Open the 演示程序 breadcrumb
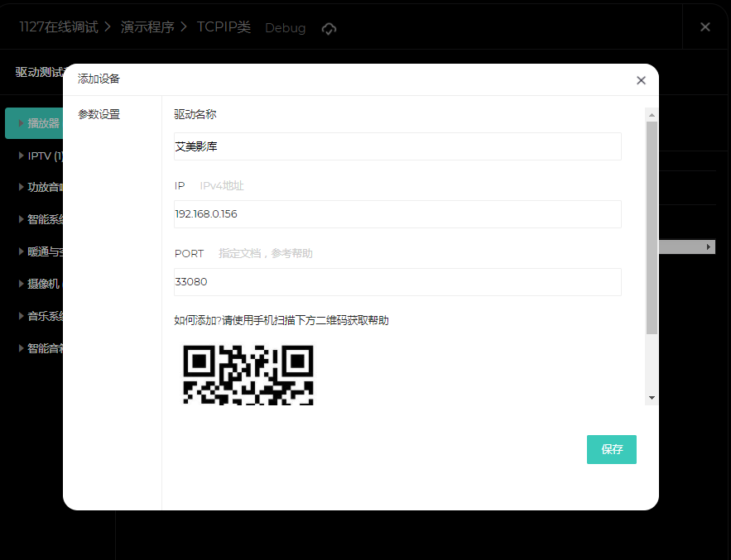The height and width of the screenshot is (560, 731). point(147,27)
